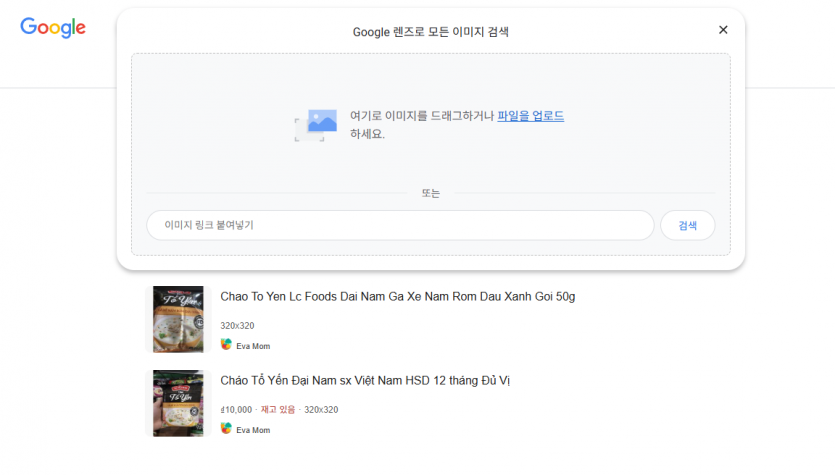This screenshot has width=835, height=475.
Task: Open the Chao To Yen Lc Foods result title
Action: (x=397, y=297)
